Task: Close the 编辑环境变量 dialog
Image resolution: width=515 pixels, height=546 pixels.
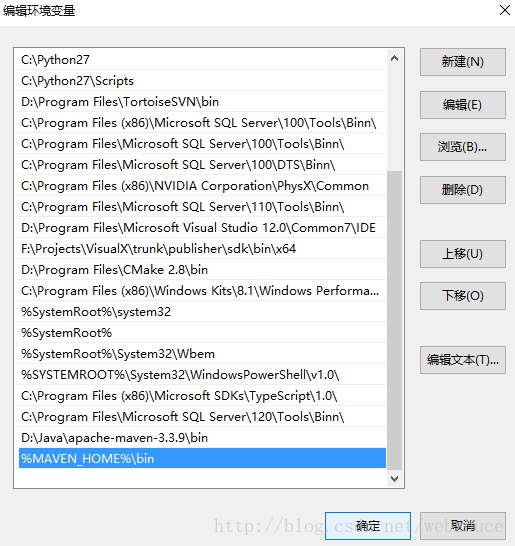Action: 505,10
